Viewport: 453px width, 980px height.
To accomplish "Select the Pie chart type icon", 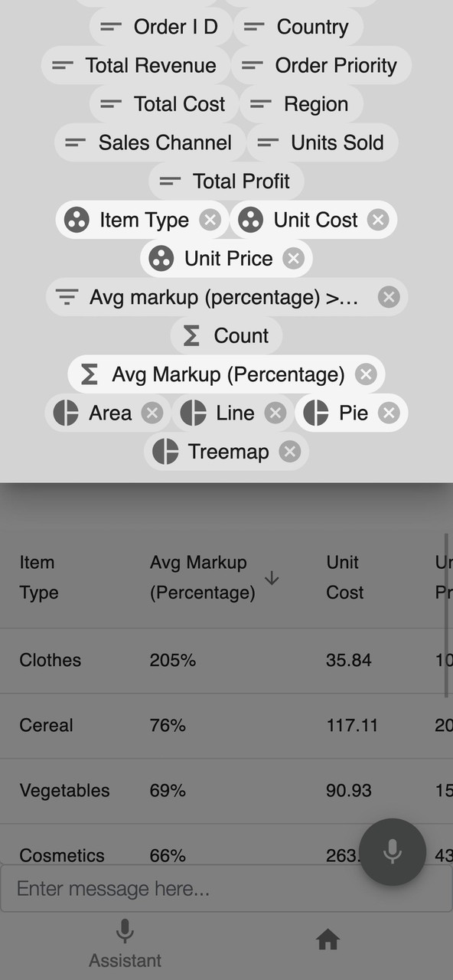I will (314, 413).
